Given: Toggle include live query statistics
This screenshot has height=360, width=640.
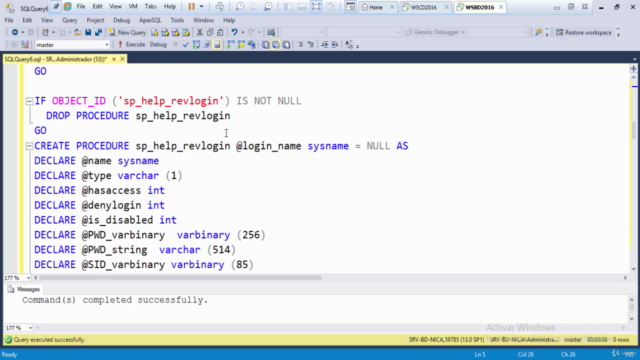Looking at the screenshot, I should pyautogui.click(x=241, y=45).
